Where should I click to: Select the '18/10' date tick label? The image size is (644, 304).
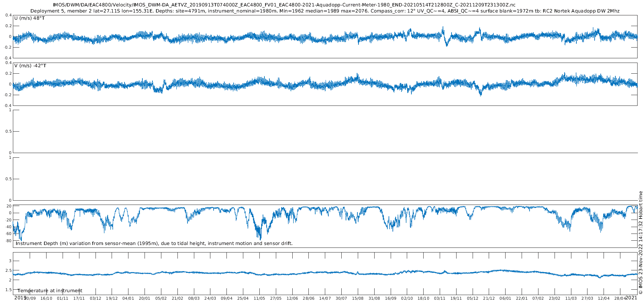tap(424, 298)
